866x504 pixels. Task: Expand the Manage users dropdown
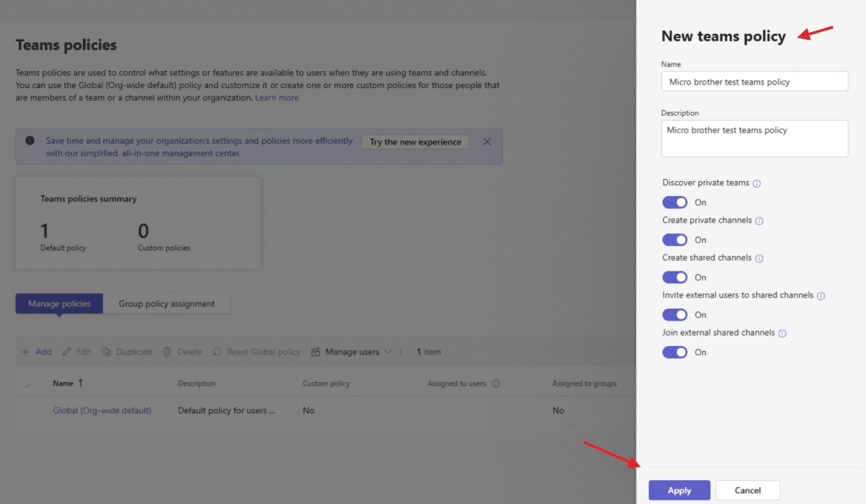click(351, 352)
